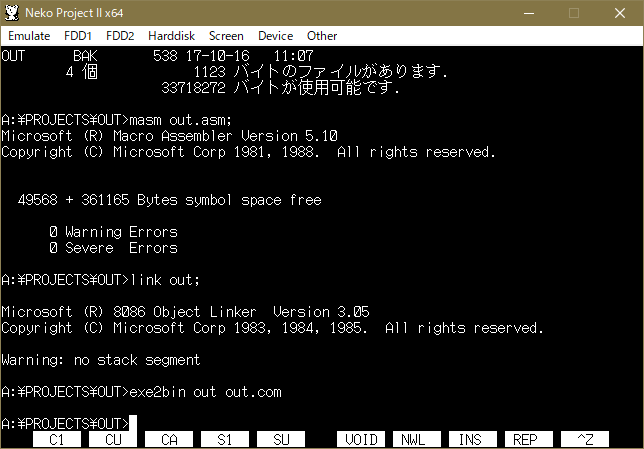
Task: Close the Neko Project II window
Action: (x=620, y=13)
